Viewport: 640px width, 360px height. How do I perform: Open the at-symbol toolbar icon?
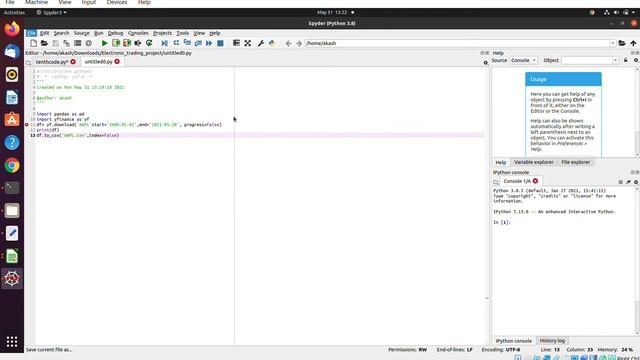click(88, 43)
